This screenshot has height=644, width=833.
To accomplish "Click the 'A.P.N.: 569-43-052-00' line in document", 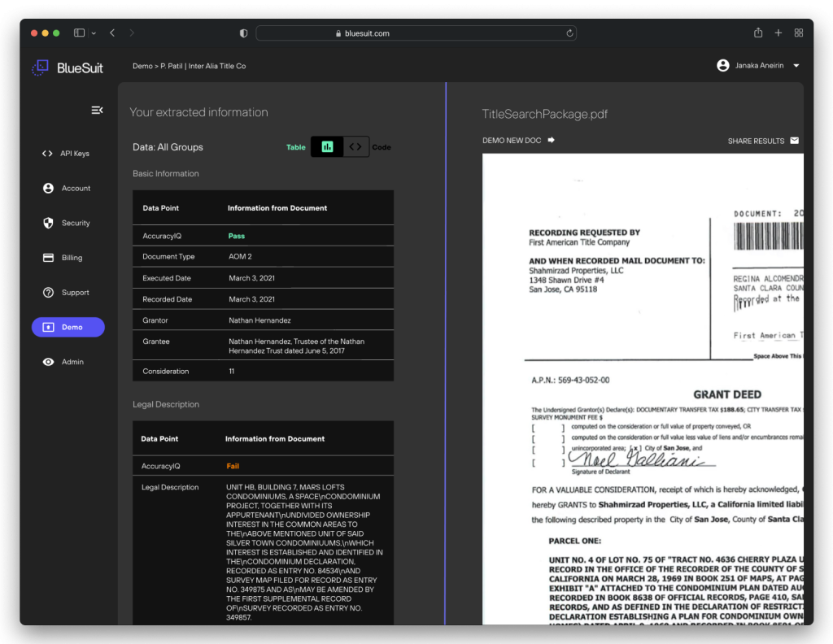I will [570, 380].
